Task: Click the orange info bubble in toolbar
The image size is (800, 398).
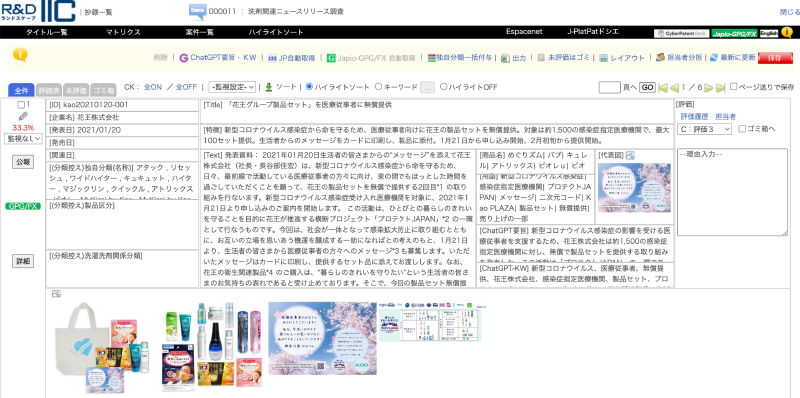Action: pyautogui.click(x=20, y=55)
